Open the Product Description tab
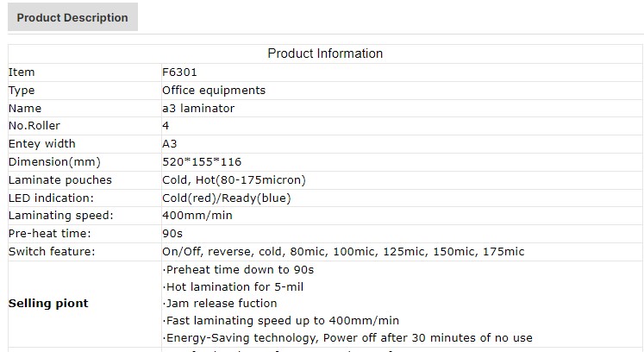 pos(72,17)
